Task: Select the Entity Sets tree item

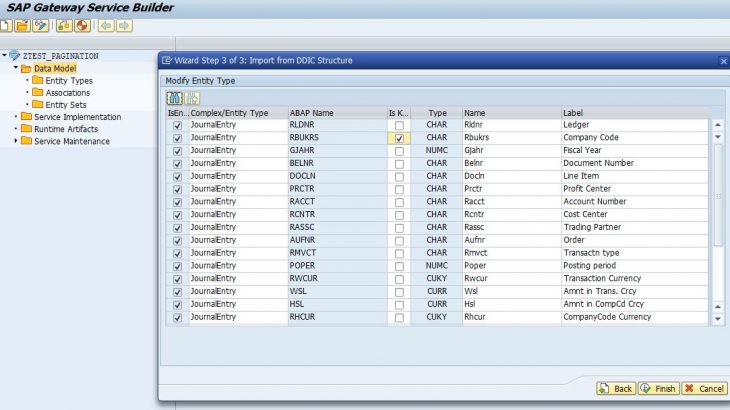Action: 66,105
